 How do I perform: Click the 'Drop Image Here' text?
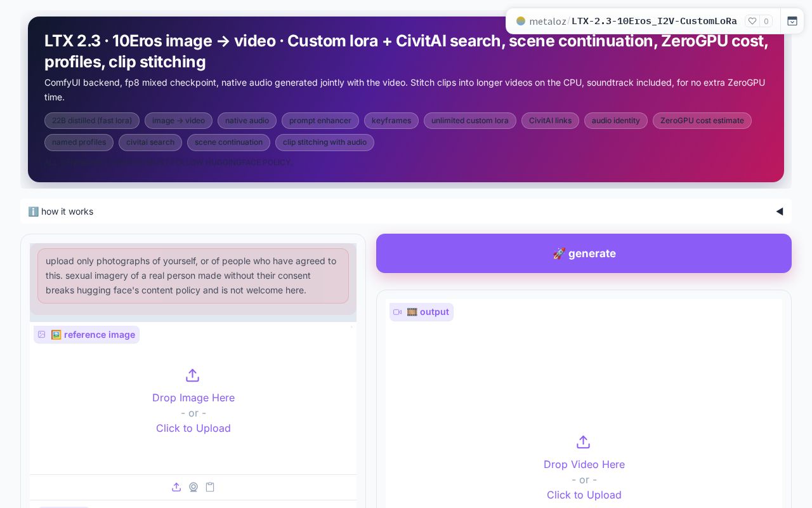pyautogui.click(x=193, y=398)
